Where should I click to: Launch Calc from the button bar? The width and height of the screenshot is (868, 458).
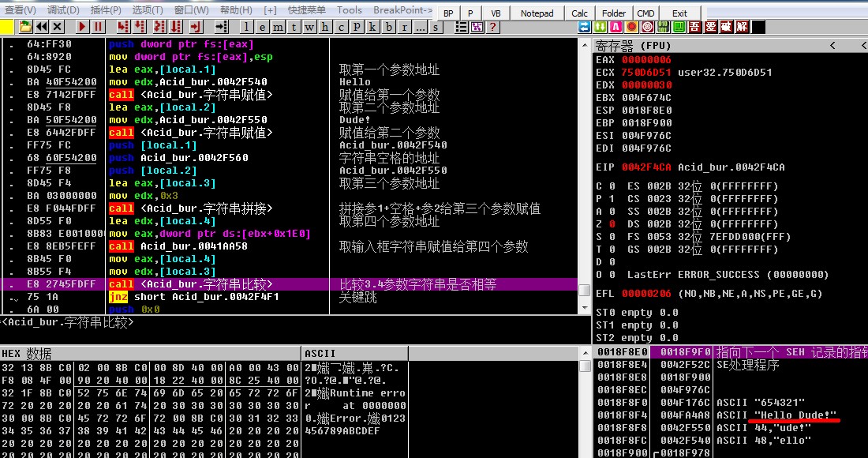580,13
